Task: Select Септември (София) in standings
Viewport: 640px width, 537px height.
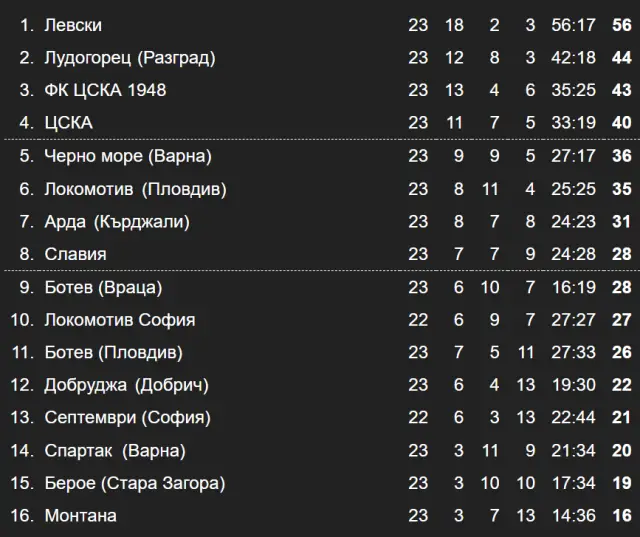Action: [x=119, y=418]
